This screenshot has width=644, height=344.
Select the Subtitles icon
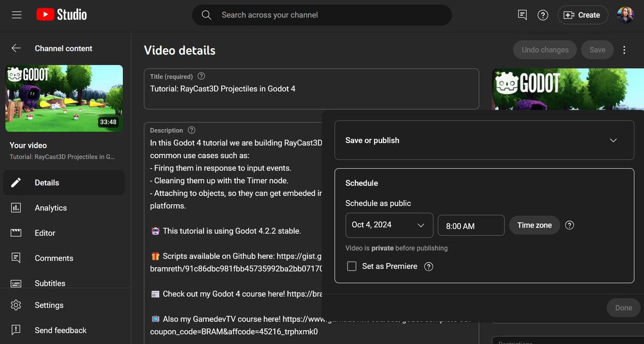tap(16, 283)
